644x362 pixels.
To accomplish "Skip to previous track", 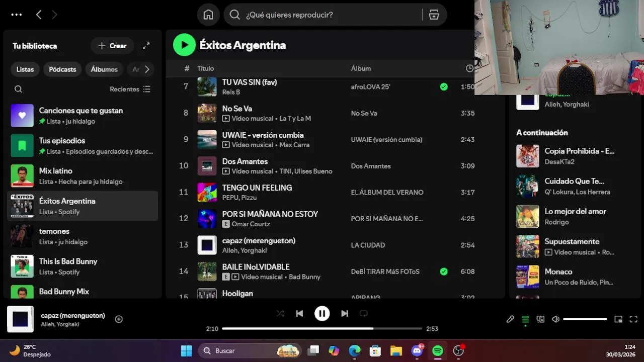I will pyautogui.click(x=299, y=313).
